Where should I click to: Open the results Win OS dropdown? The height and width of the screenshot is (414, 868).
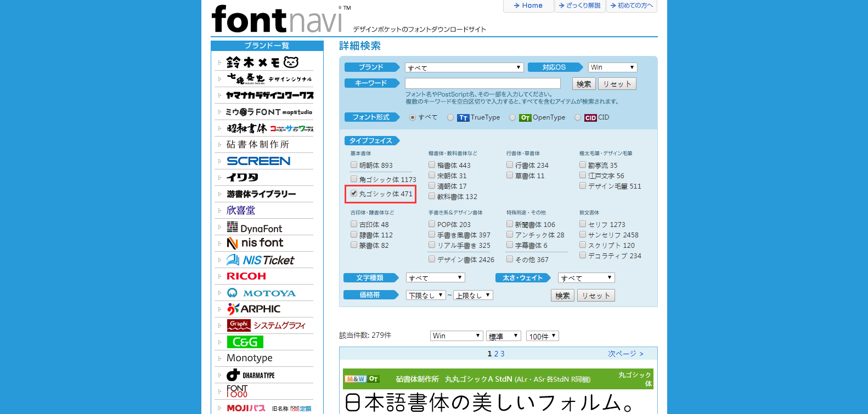click(x=456, y=336)
